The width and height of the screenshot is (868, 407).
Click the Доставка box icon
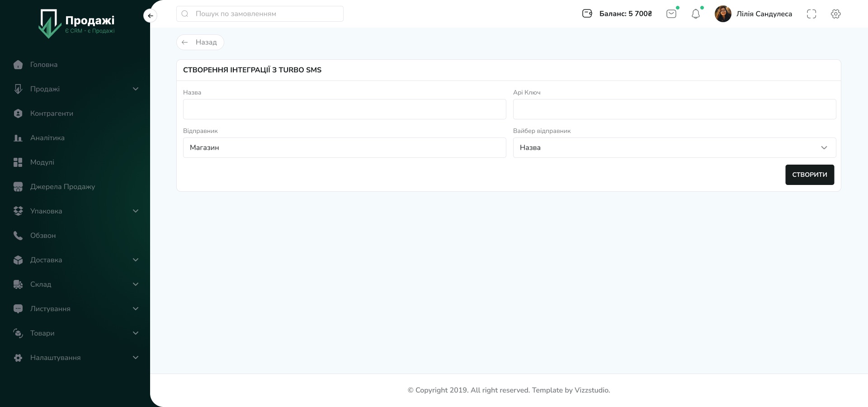(18, 260)
